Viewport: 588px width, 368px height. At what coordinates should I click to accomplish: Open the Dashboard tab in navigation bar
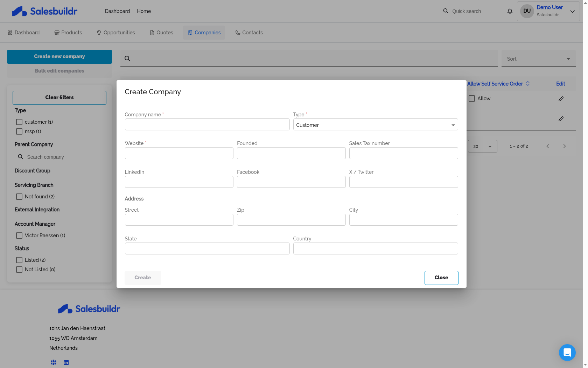[x=24, y=33]
